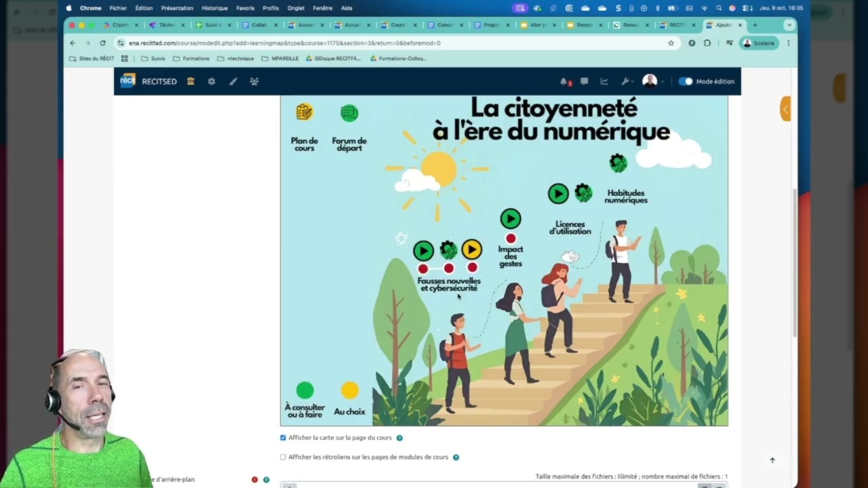Open a new browser tab
Image resolution: width=868 pixels, height=488 pixels.
[755, 25]
